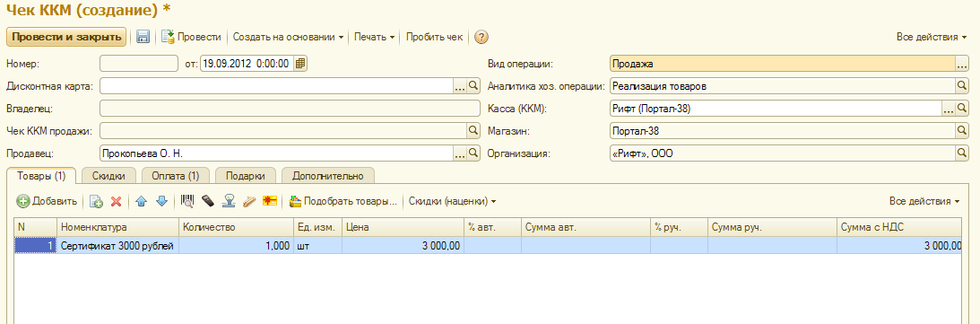Move row up with blue arrow
Screen dimensions: 980x324
point(142,201)
